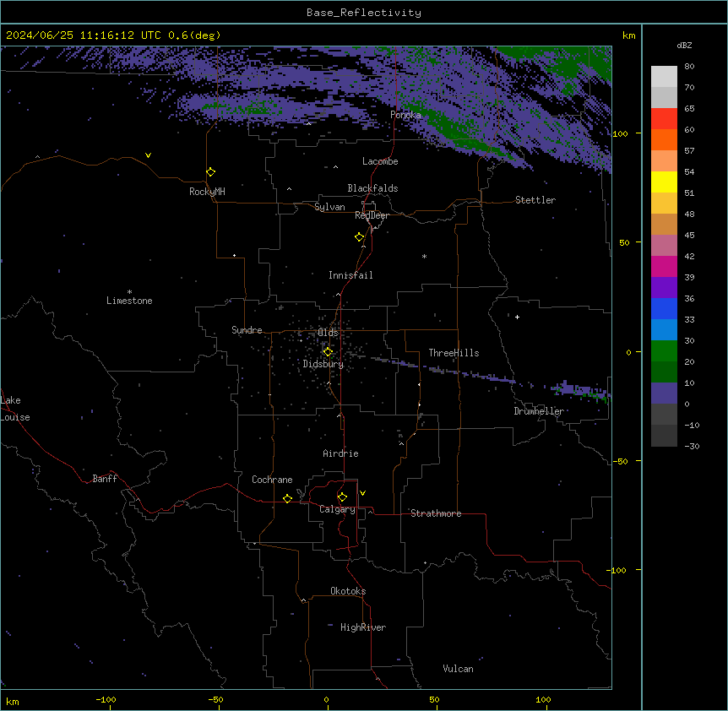The image size is (728, 711).
Task: Click the 50 tick label on right axis
Action: pos(624,242)
